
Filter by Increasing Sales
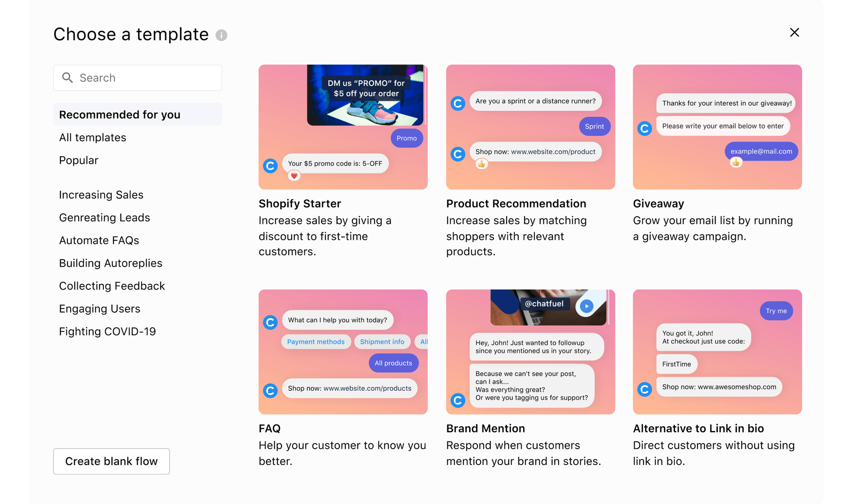101,195
